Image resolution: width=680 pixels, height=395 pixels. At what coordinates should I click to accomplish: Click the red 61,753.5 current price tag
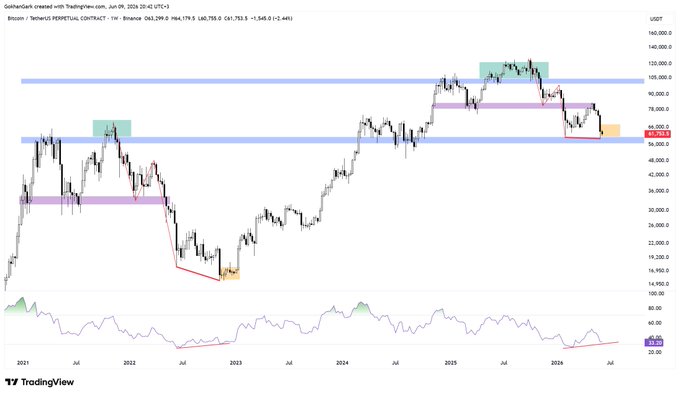[658, 134]
